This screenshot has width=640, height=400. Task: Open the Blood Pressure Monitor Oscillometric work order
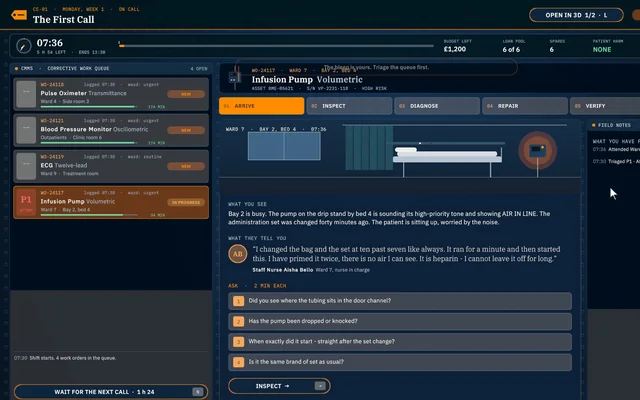click(x=111, y=130)
